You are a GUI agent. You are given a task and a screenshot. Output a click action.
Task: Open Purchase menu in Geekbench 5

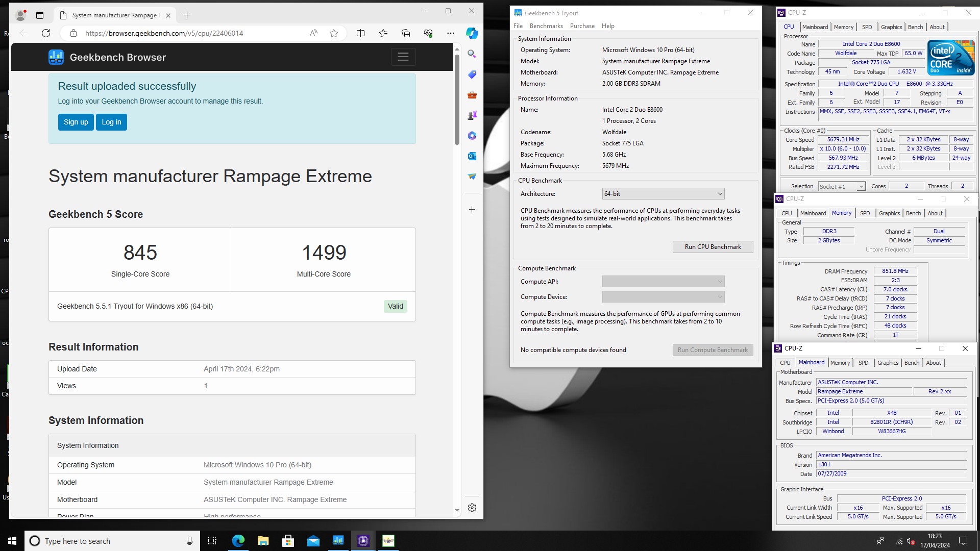click(x=582, y=26)
